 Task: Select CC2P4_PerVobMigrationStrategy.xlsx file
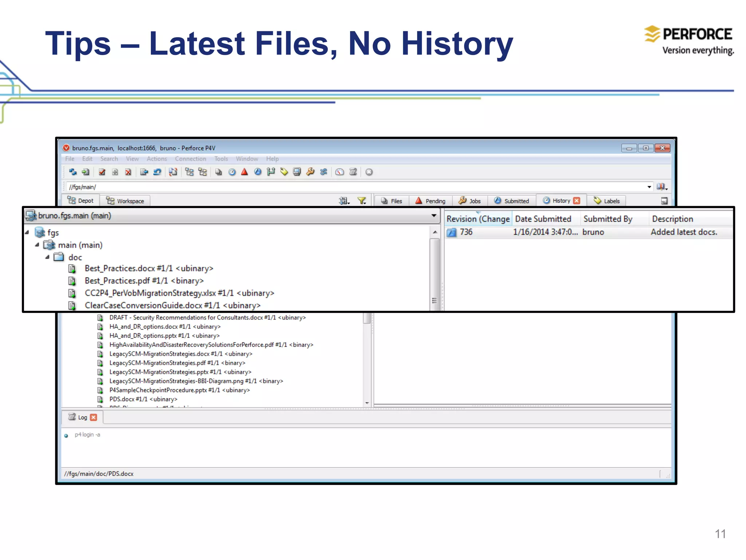coord(179,293)
